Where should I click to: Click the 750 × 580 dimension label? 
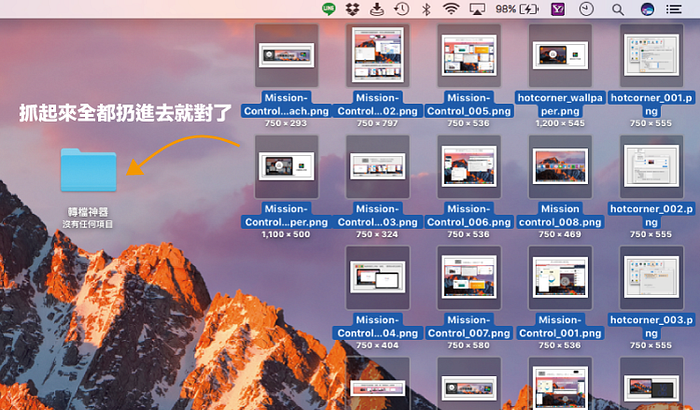point(469,345)
